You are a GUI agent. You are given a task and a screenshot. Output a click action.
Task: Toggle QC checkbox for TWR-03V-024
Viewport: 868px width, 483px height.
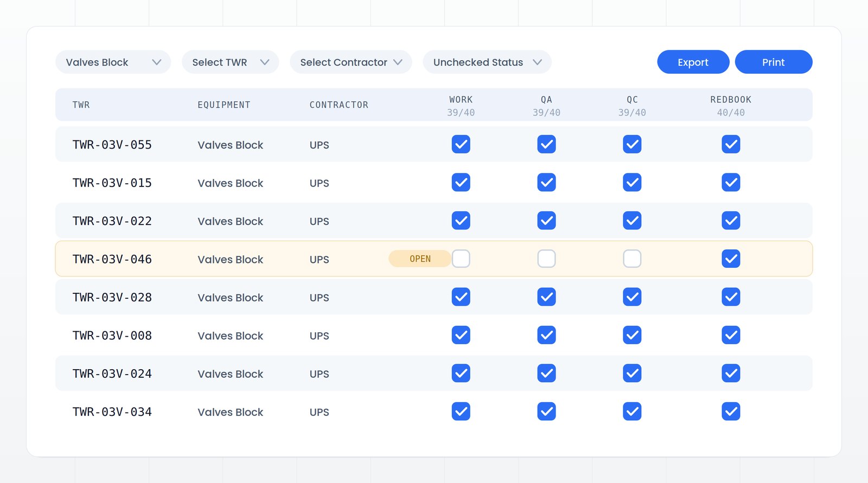(x=632, y=373)
